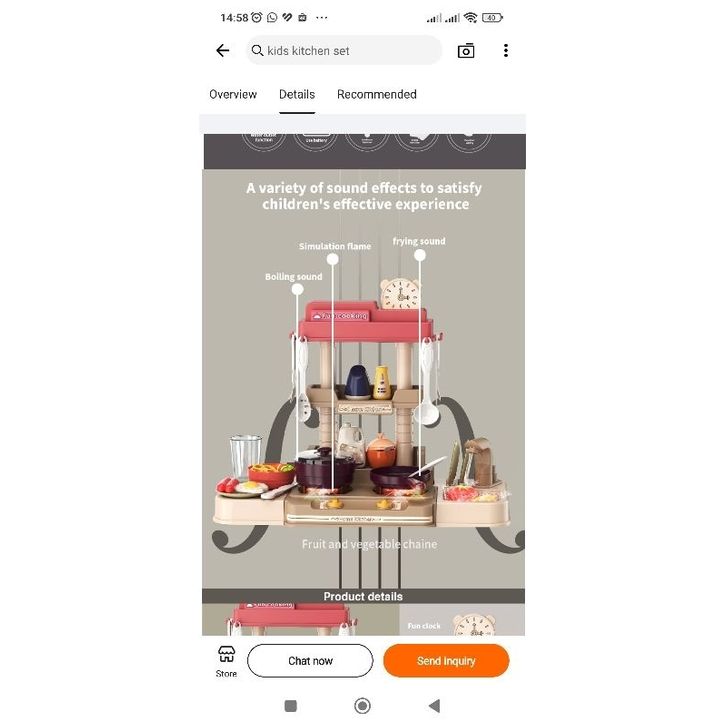726x726 pixels.
Task: Select the Details tab
Action: click(297, 94)
